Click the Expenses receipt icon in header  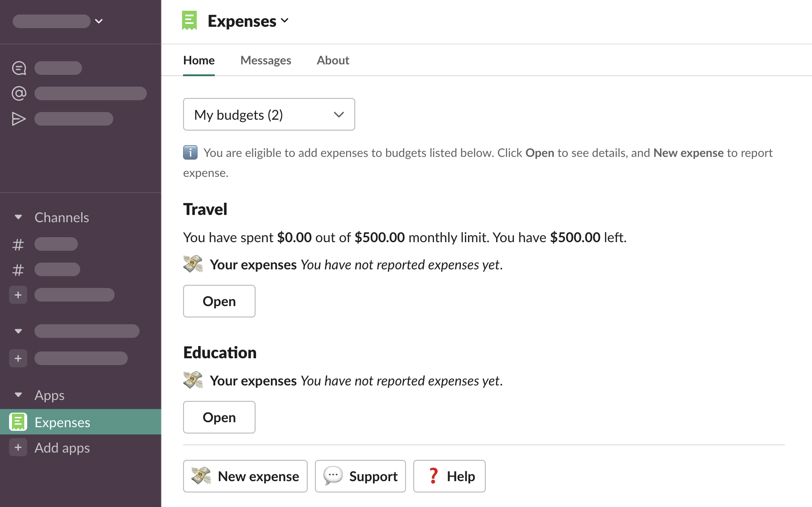[x=189, y=21]
